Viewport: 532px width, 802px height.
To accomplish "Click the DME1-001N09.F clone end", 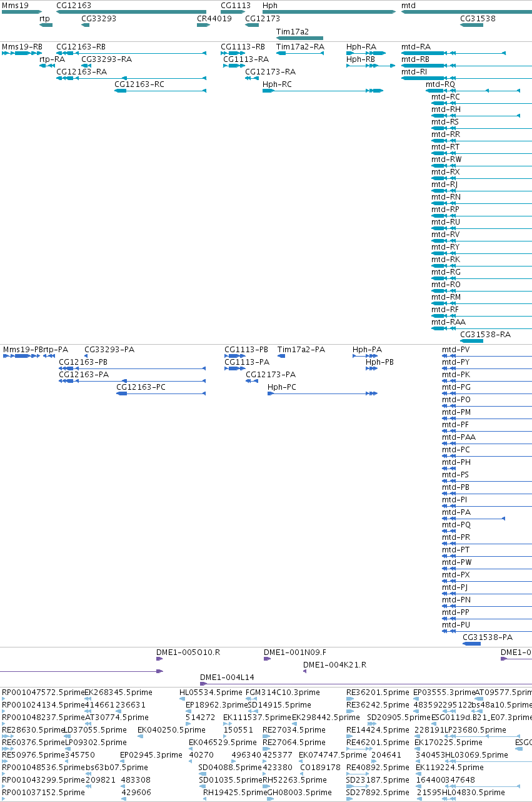I will 267,659.
